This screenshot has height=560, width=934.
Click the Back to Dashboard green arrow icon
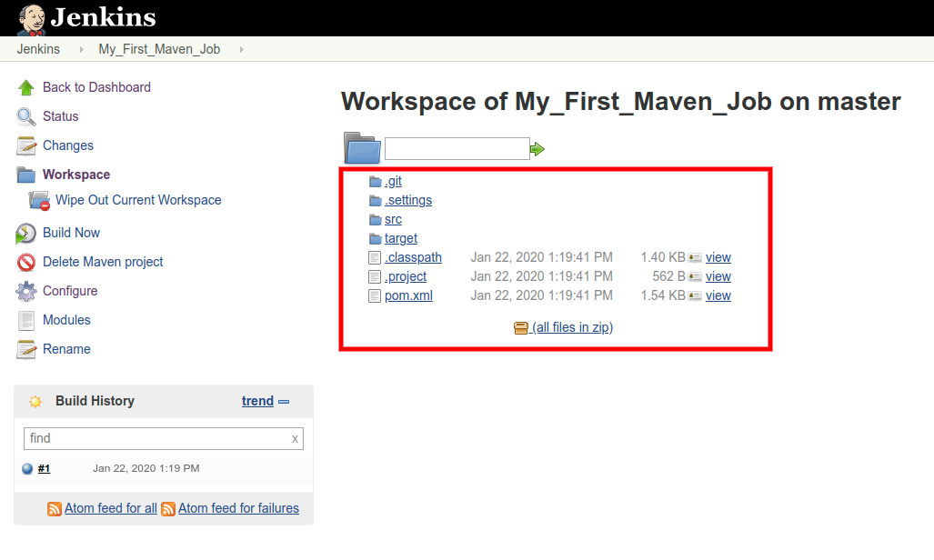(26, 87)
